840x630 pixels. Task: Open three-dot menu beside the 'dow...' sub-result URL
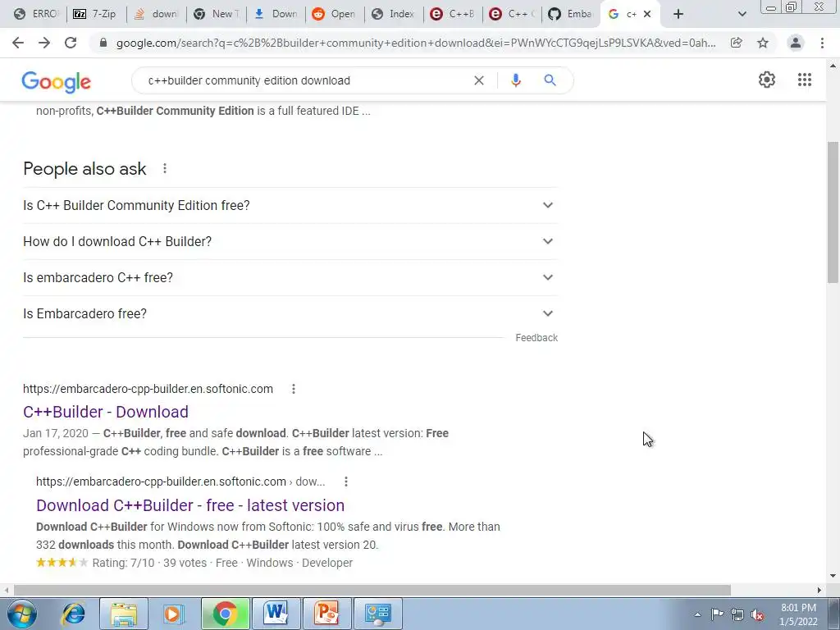coord(346,482)
